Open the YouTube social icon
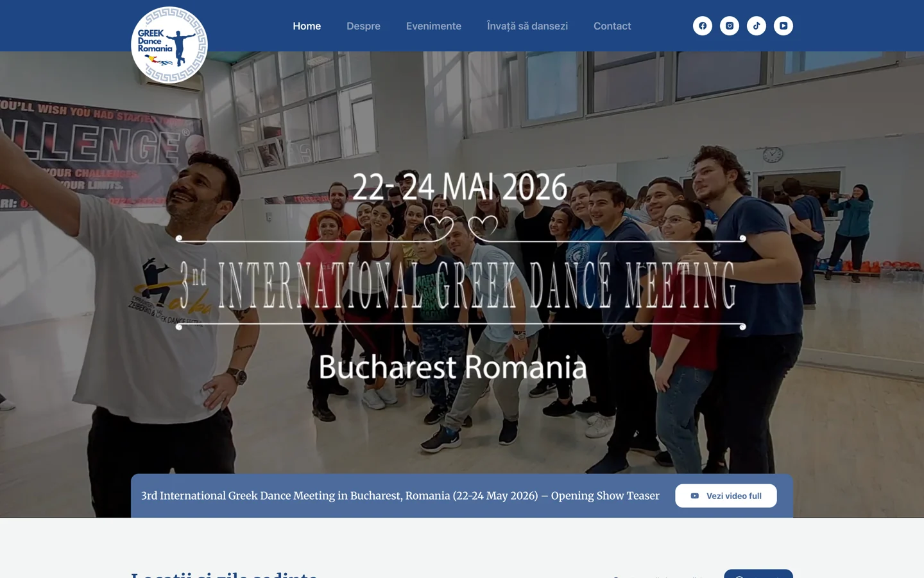 (x=783, y=26)
